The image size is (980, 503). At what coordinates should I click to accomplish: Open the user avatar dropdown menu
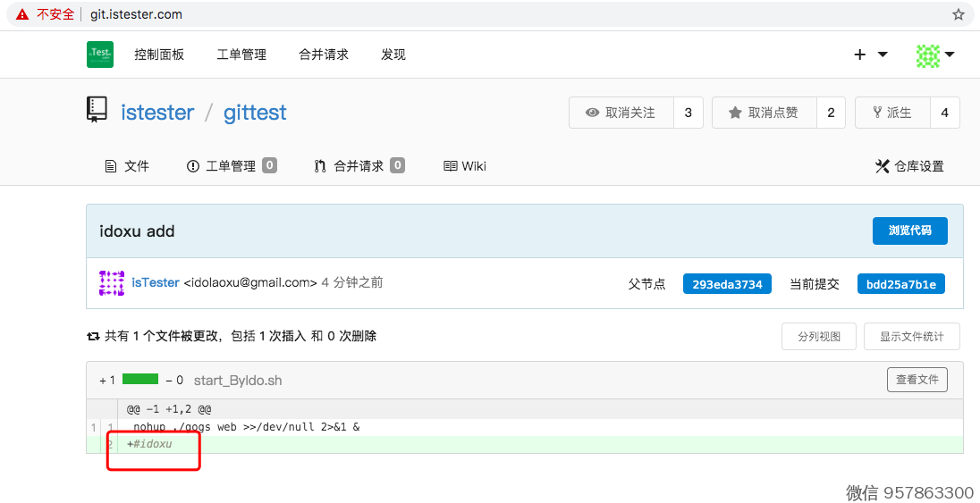click(935, 54)
